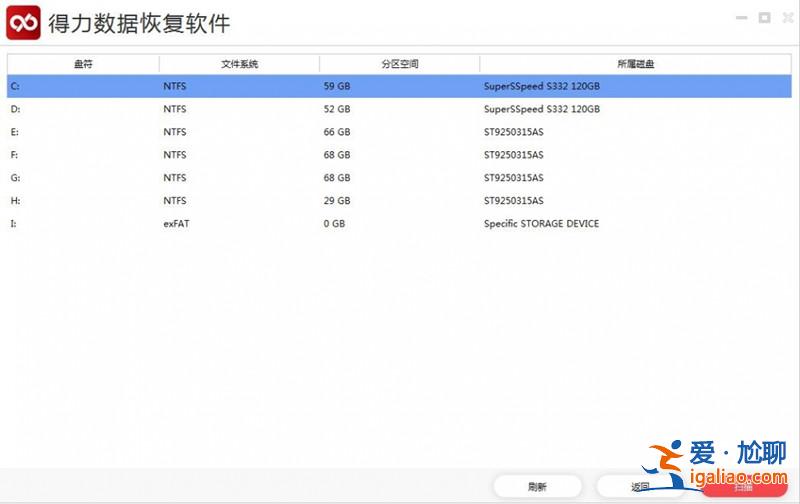Click the 所属磁盘 column header

pos(635,64)
